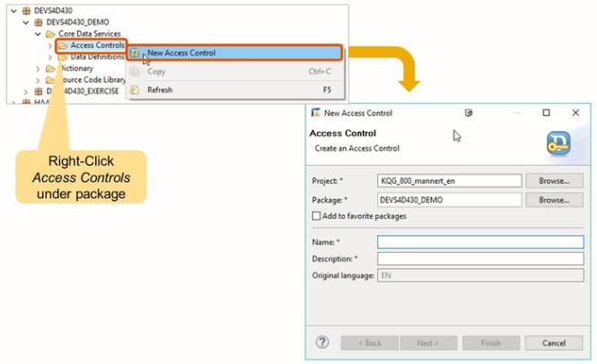Collapse the DEVS4D430_DEMO package node
Screen dimensions: 597x364
pos(25,22)
